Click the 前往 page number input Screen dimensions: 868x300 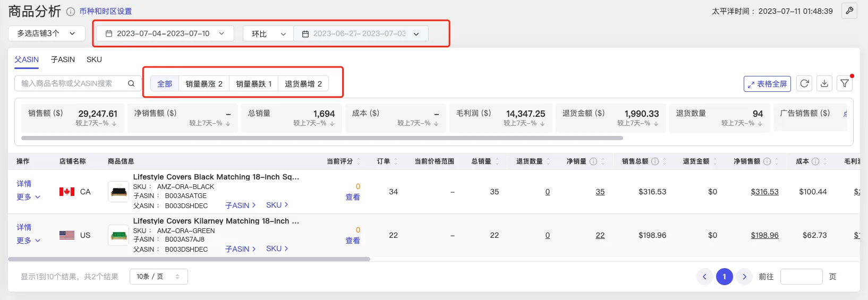click(801, 277)
